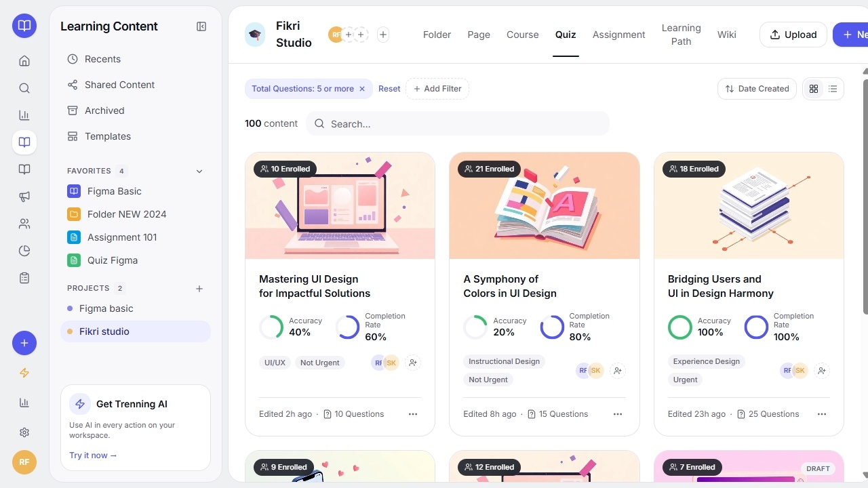Image resolution: width=868 pixels, height=488 pixels.
Task: Open the people/users icon in the left rail
Action: tap(24, 224)
